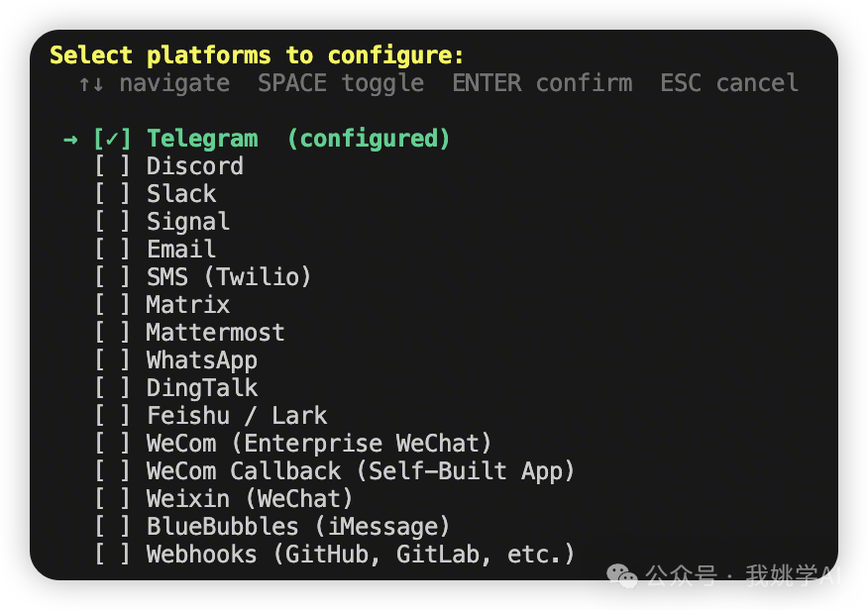Pick the Weixin (WeChat) option
This screenshot has height=610, width=868.
[x=250, y=499]
